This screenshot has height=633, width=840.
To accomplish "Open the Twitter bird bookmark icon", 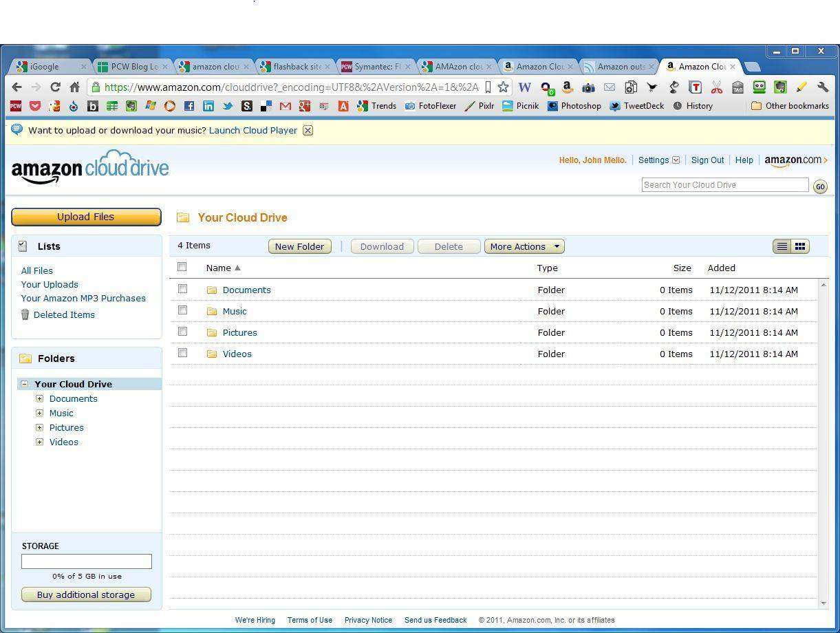I will 227,106.
